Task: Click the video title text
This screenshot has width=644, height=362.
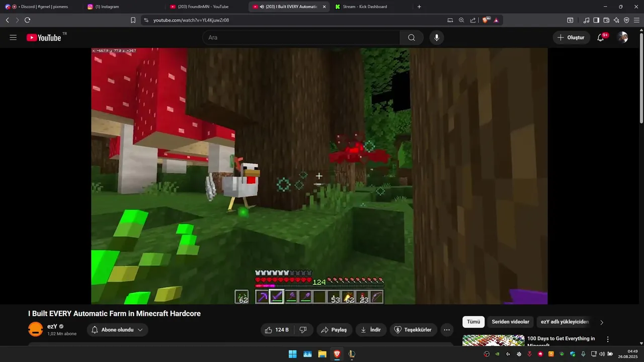Action: pos(114,314)
